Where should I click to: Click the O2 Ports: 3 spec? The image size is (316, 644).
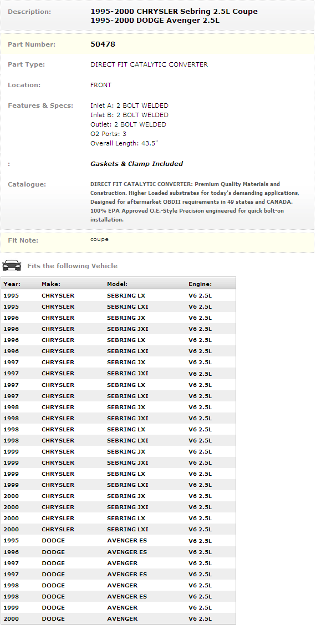pyautogui.click(x=108, y=134)
